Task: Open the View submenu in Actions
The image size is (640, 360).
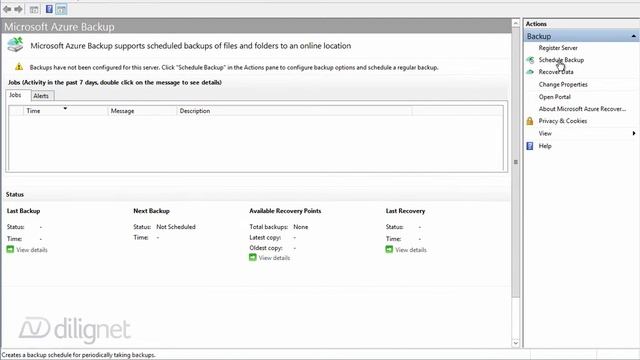Action: 545,133
